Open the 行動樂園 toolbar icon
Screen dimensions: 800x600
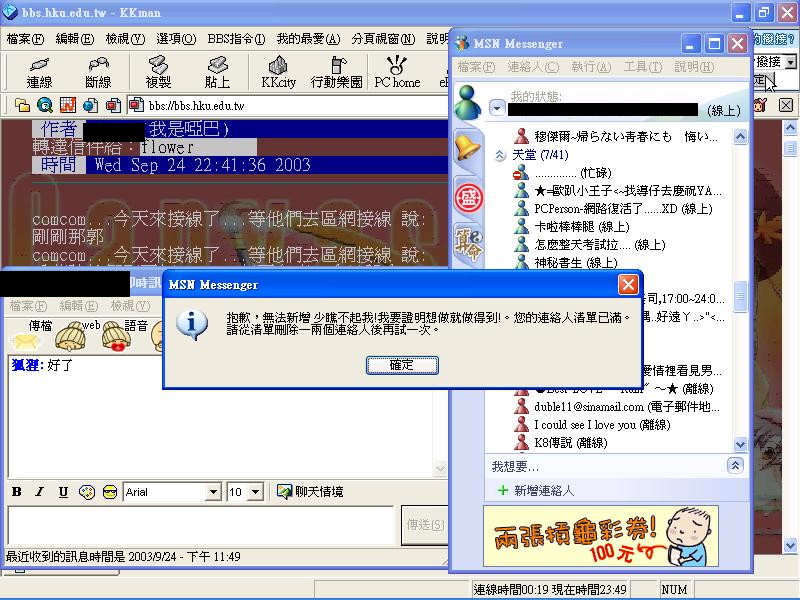click(337, 72)
